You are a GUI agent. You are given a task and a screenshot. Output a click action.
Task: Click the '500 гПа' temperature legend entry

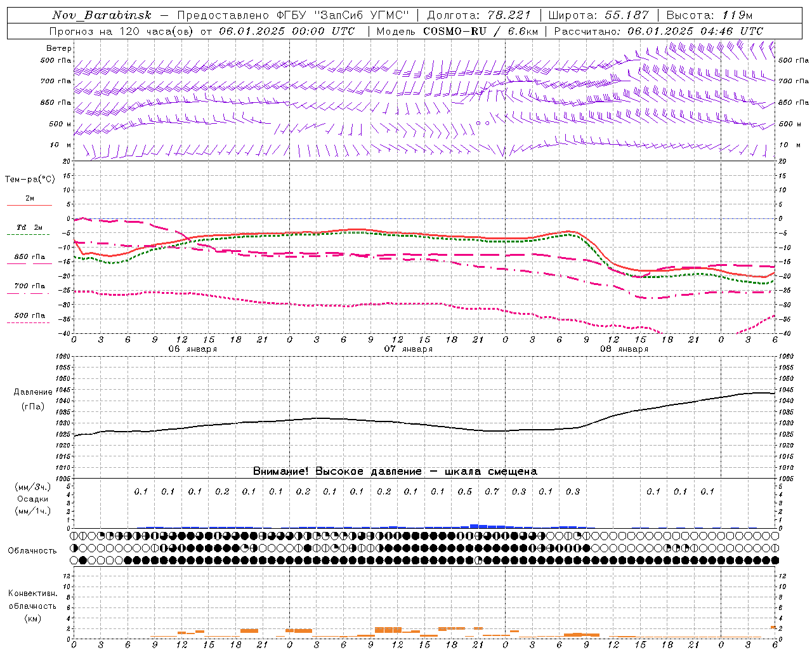coord(30,315)
